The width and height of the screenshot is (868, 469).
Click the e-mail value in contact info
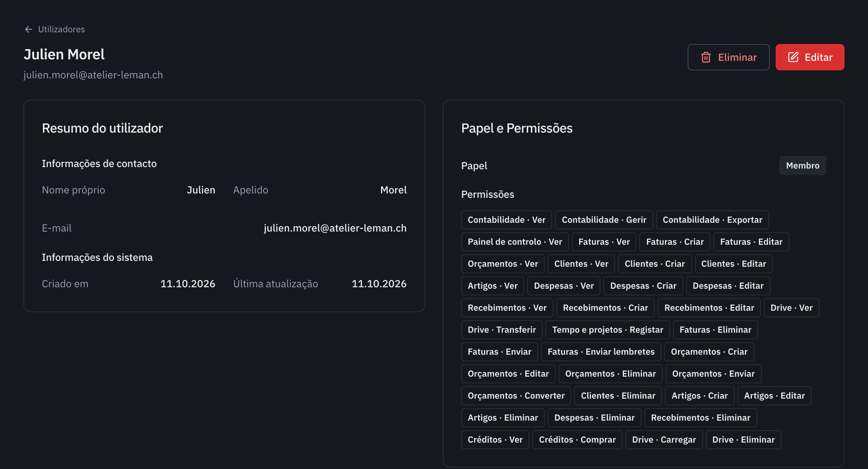point(335,228)
